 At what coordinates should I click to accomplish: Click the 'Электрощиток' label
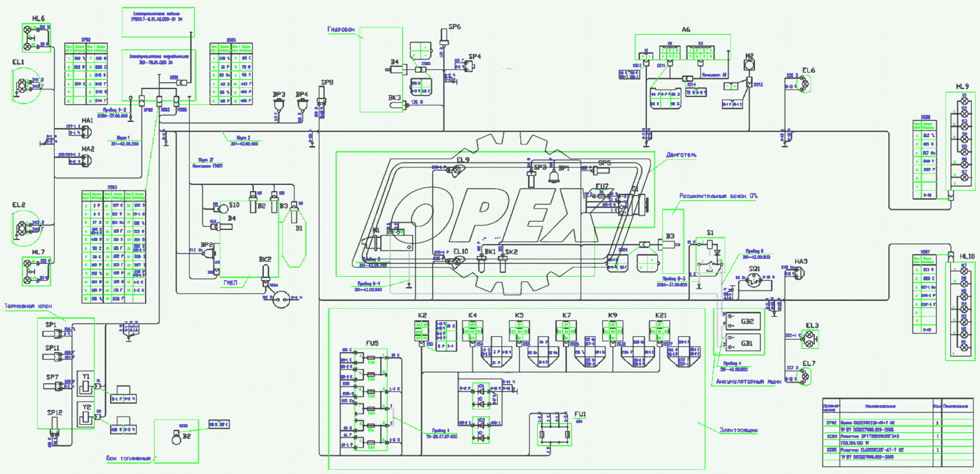738,430
